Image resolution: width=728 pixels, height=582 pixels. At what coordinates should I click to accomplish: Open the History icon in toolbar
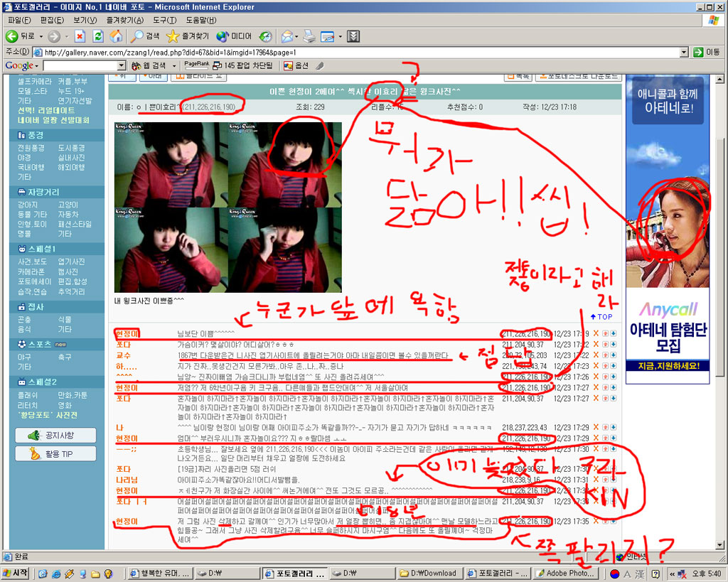pyautogui.click(x=266, y=36)
